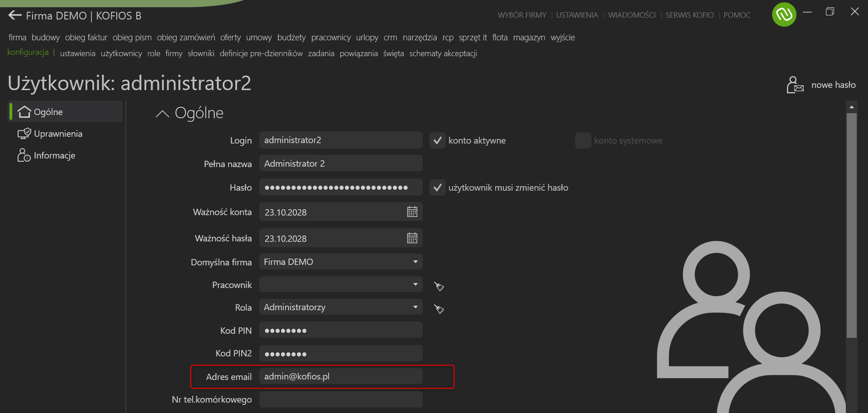Open the sprzęt it menu
868x413 pixels.
click(472, 38)
